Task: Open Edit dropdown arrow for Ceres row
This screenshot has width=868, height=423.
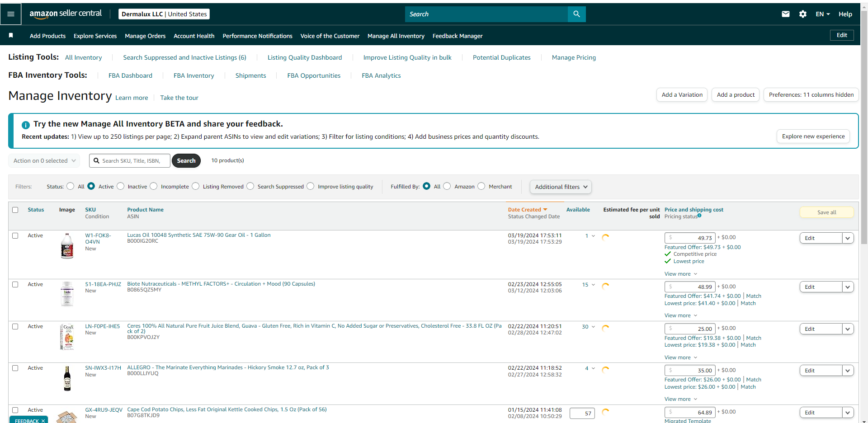Action: [x=848, y=329]
